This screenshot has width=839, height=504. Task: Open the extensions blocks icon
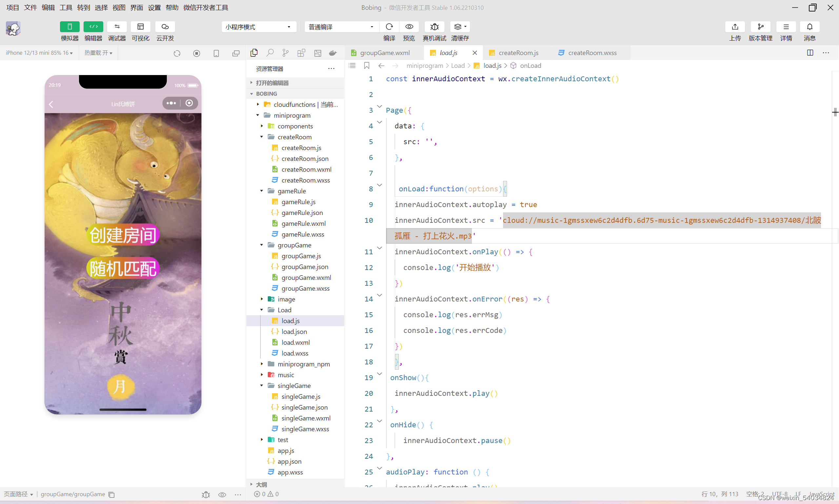click(301, 53)
